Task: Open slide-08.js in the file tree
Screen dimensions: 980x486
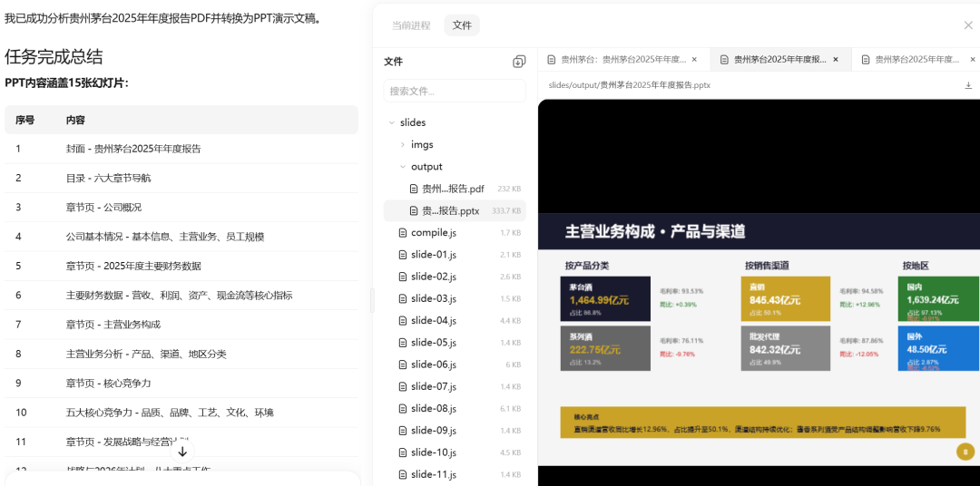Action: 455,409
